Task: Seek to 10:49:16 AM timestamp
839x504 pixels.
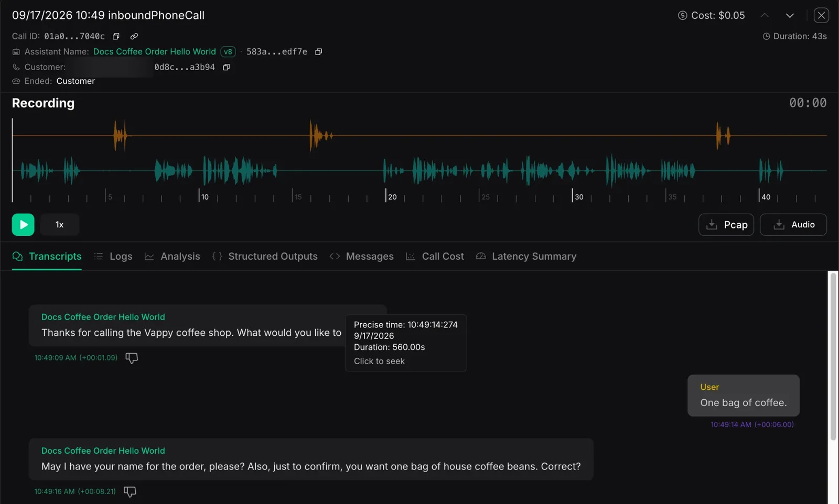Action: tap(75, 491)
